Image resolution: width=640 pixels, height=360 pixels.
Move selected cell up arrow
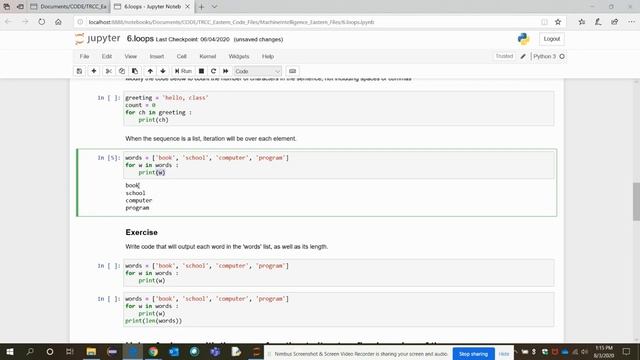click(x=150, y=71)
